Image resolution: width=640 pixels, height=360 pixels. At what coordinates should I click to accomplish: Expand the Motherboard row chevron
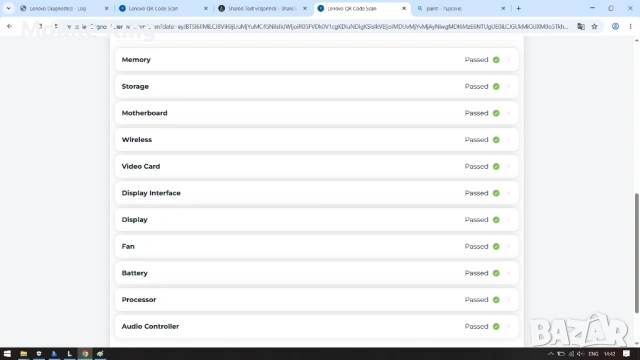pos(509,113)
